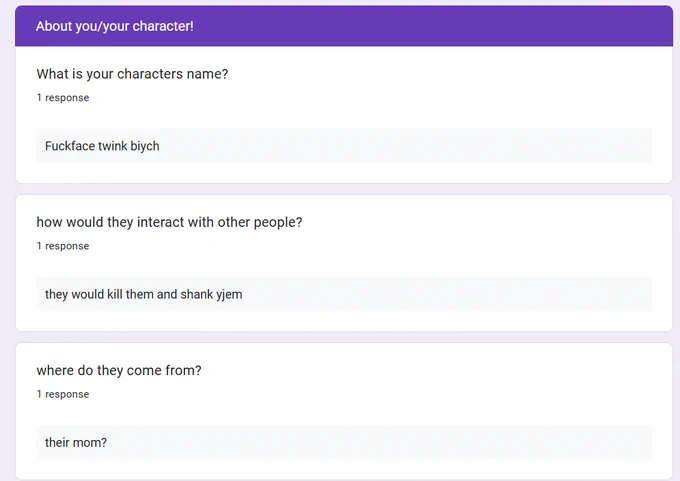Click '1 response' under the characters name question
Viewport: 680px width, 481px height.
point(63,98)
